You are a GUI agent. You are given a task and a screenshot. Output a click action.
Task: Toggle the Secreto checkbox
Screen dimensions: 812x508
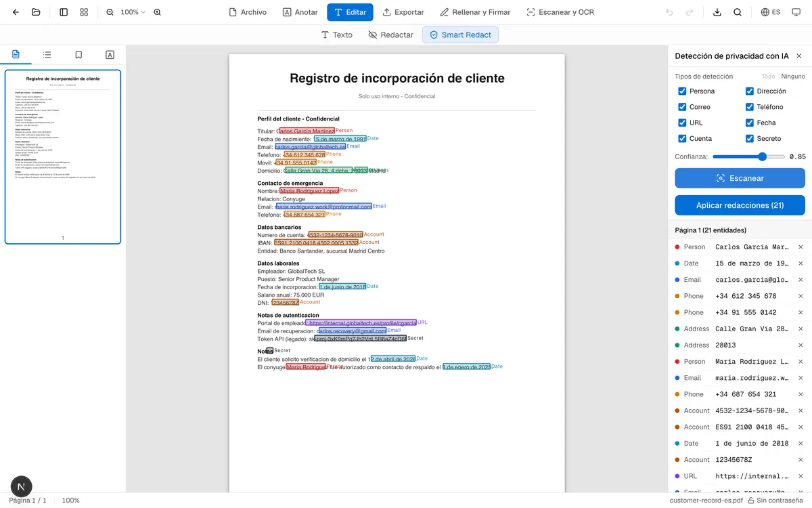tap(750, 138)
